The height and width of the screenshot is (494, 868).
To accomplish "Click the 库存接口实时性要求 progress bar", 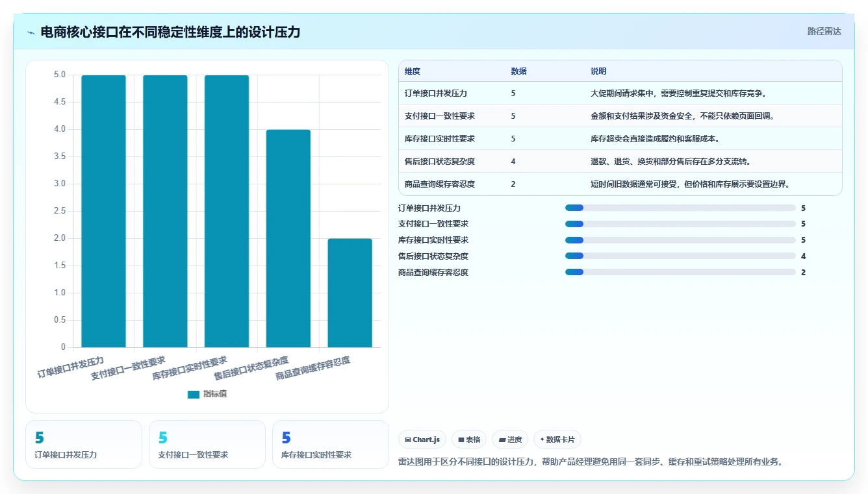I will [680, 240].
